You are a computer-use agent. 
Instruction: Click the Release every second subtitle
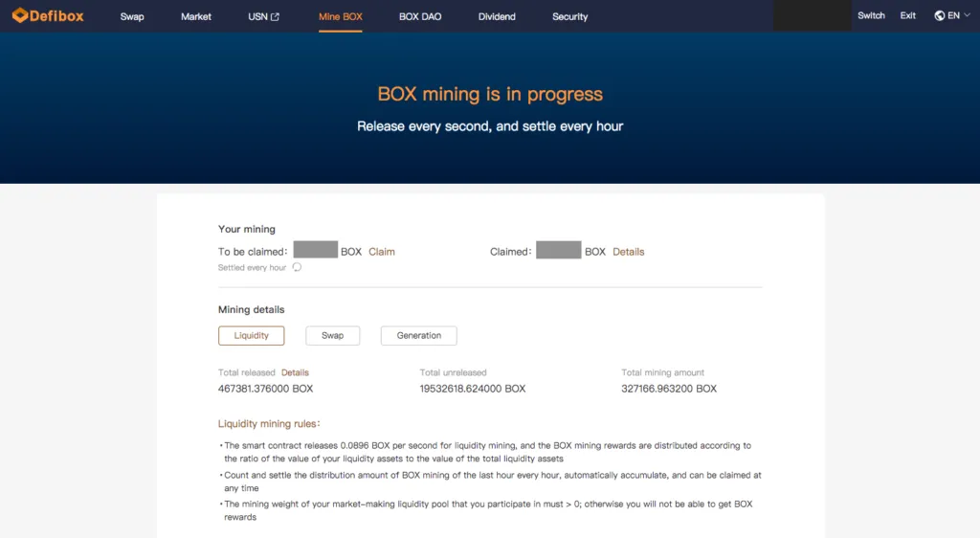490,126
